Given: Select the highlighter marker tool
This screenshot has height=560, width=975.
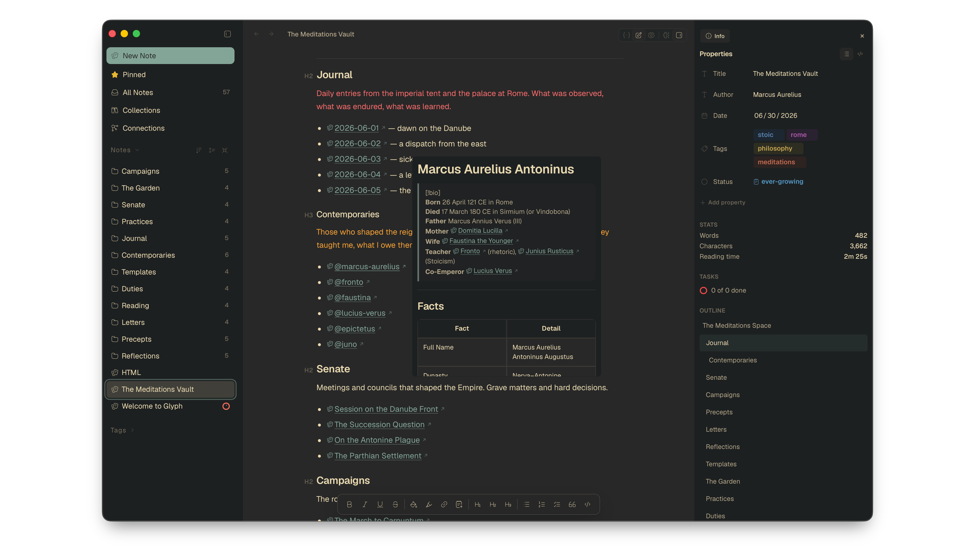Looking at the screenshot, I should [429, 504].
